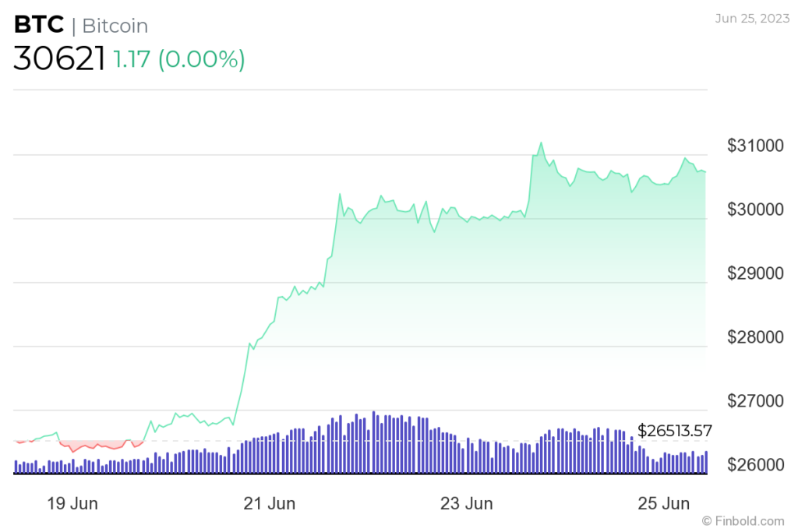Open the Finbold.com copyright link
The image size is (798, 532).
pos(743,521)
